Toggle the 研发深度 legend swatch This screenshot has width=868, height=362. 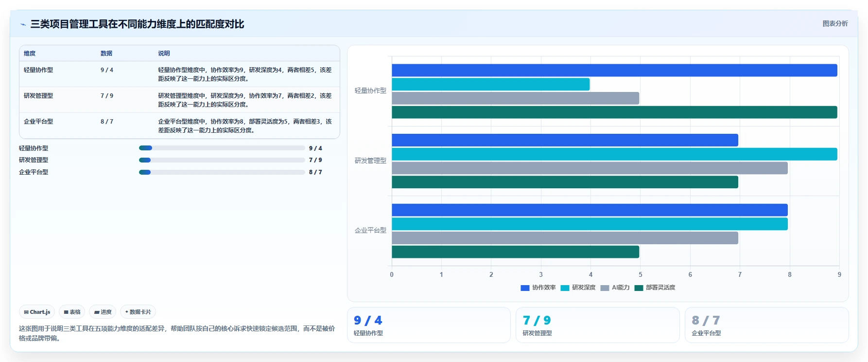565,288
